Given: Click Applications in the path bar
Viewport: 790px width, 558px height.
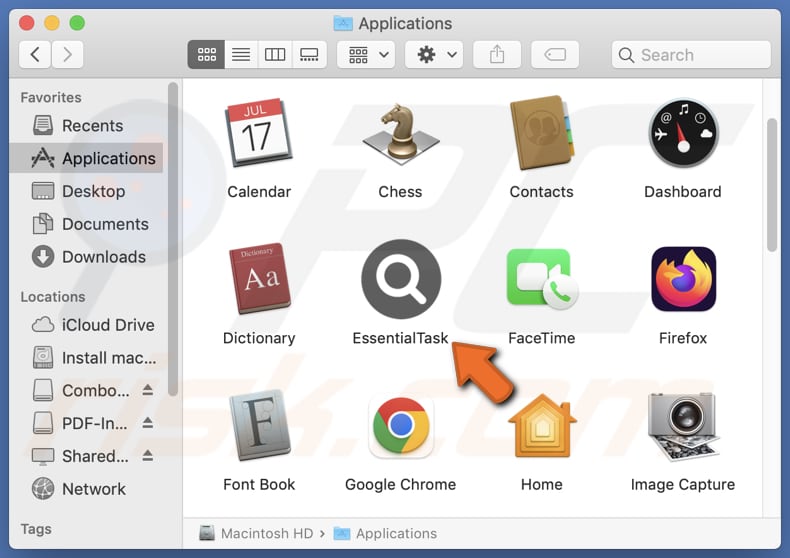Looking at the screenshot, I should pos(385,533).
